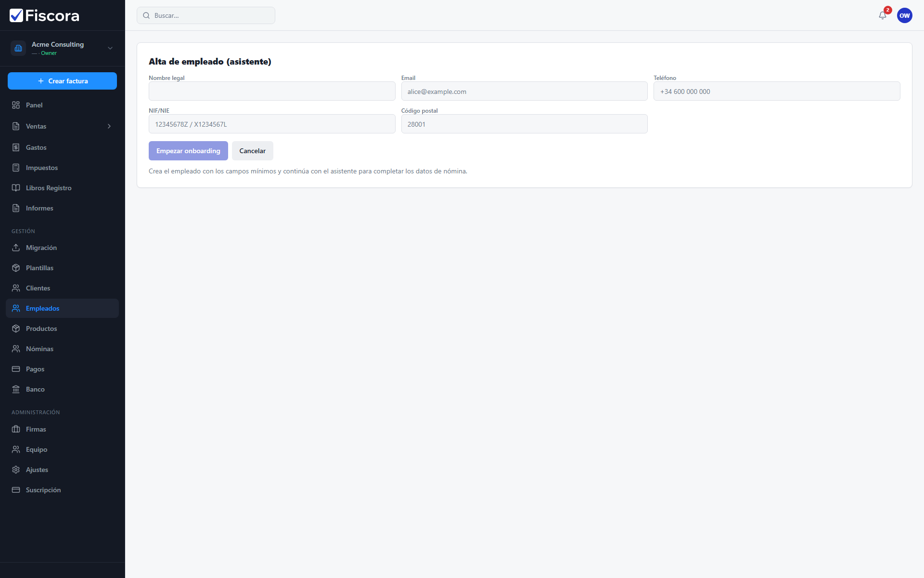Click Empezar onboarding button
This screenshot has height=578, width=924.
tap(188, 151)
